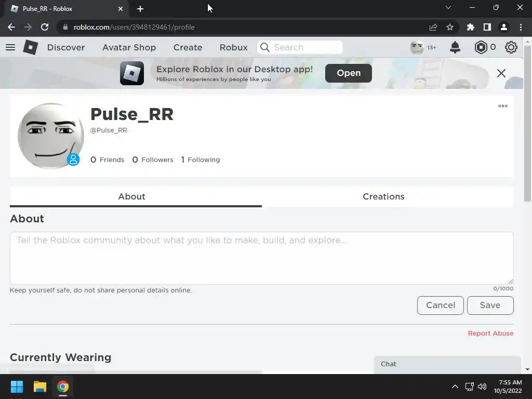The width and height of the screenshot is (532, 399).
Task: Save the About description
Action: point(490,305)
